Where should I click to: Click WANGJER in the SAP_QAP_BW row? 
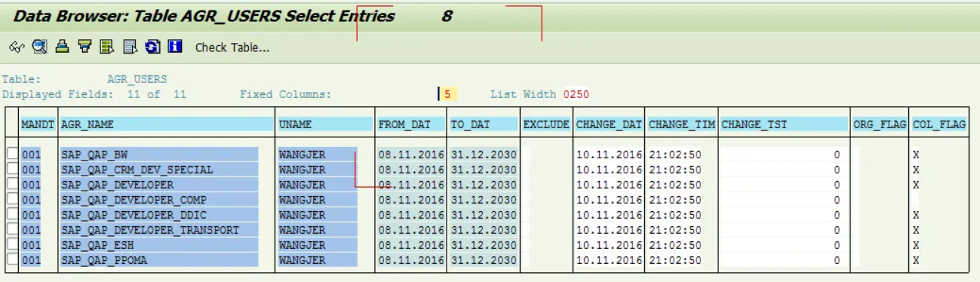(x=318, y=155)
